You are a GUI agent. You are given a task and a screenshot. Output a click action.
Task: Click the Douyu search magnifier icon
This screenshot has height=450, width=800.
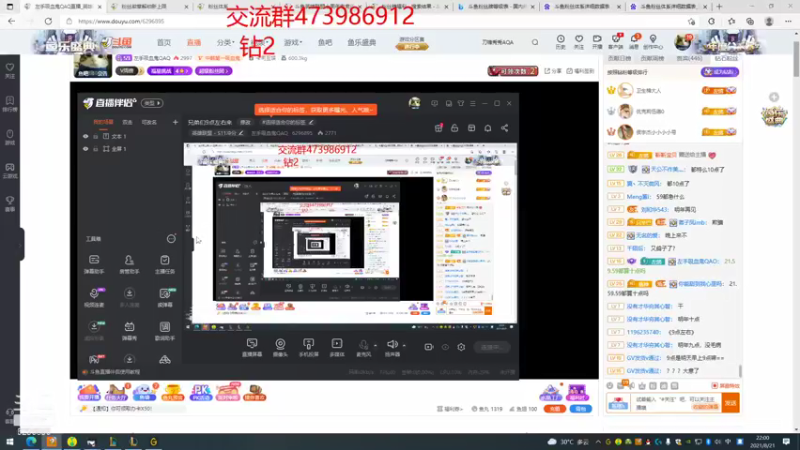coord(535,42)
